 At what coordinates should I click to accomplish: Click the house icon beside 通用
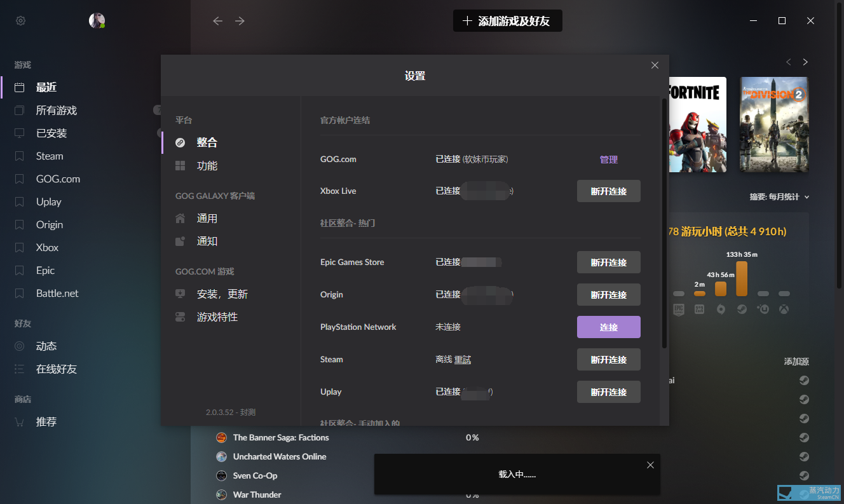pyautogui.click(x=180, y=218)
